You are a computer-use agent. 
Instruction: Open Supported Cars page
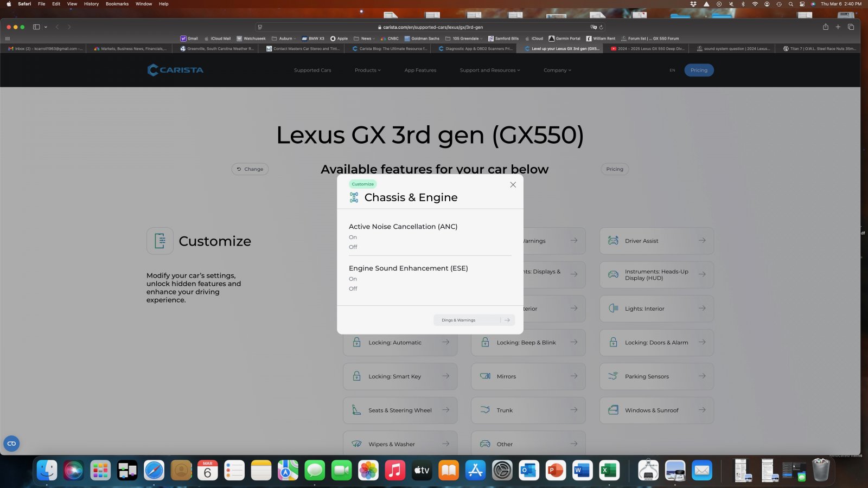[312, 70]
